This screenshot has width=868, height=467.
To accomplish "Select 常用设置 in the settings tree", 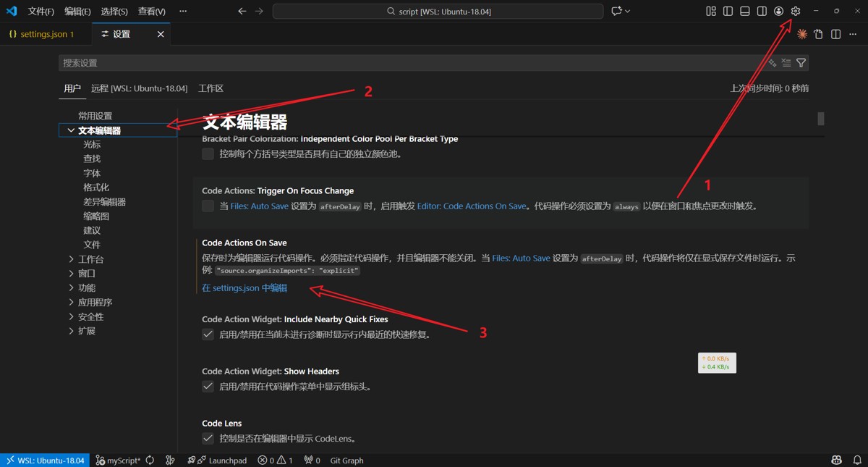I will (95, 116).
